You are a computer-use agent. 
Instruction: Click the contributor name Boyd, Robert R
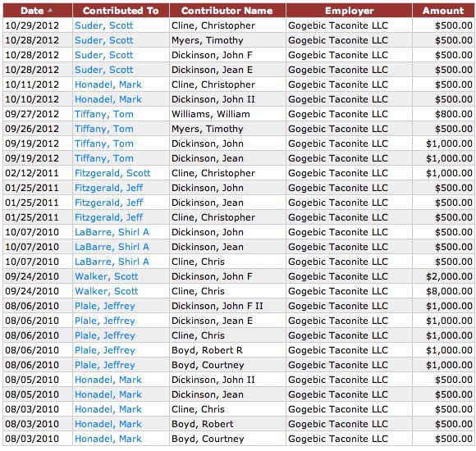click(x=207, y=350)
